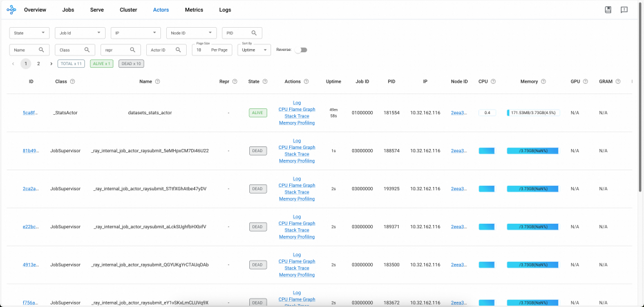Open the Sort By Uptime dropdown
Screen dimensions: 644x307
pos(254,50)
